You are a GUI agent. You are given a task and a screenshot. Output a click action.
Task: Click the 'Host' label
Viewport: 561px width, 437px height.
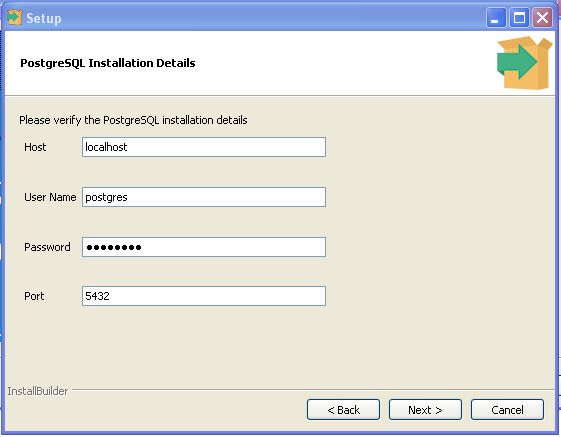(x=35, y=147)
